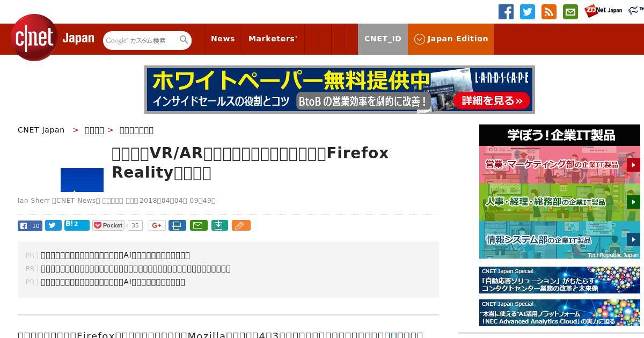Viewport: 644px width, 338px height.
Task: Open the News menu
Action: [223, 39]
